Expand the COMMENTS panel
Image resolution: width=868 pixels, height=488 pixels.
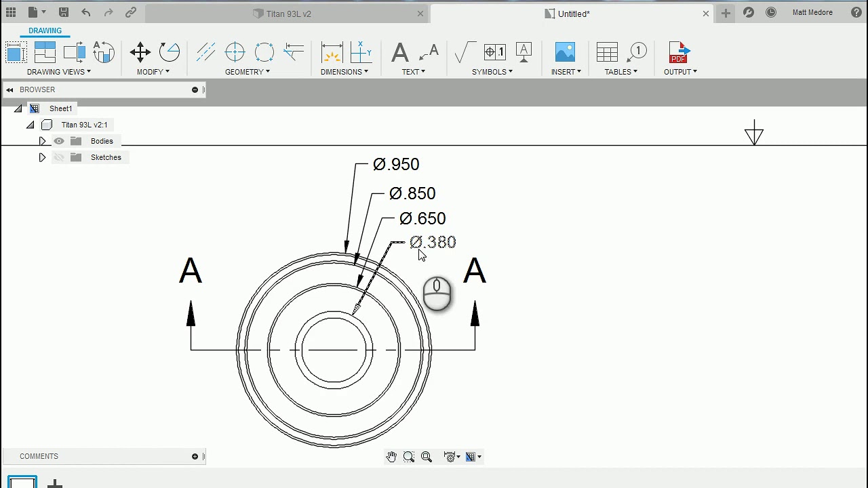pyautogui.click(x=195, y=456)
